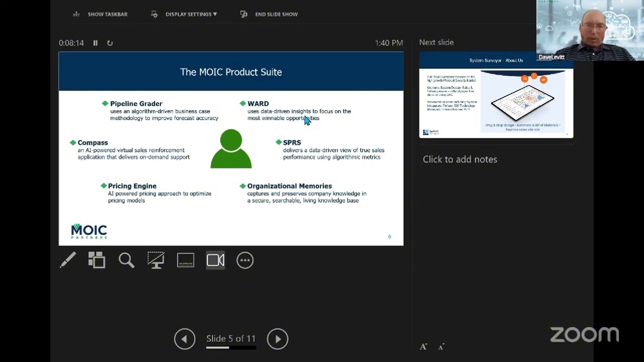The height and width of the screenshot is (362, 644).
Task: Click the Organizational Memories heading
Action: (289, 186)
